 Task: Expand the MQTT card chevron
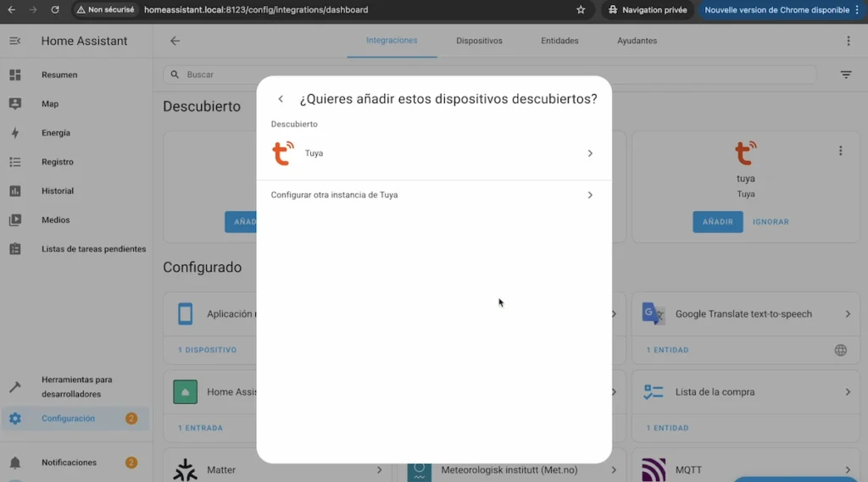click(848, 470)
